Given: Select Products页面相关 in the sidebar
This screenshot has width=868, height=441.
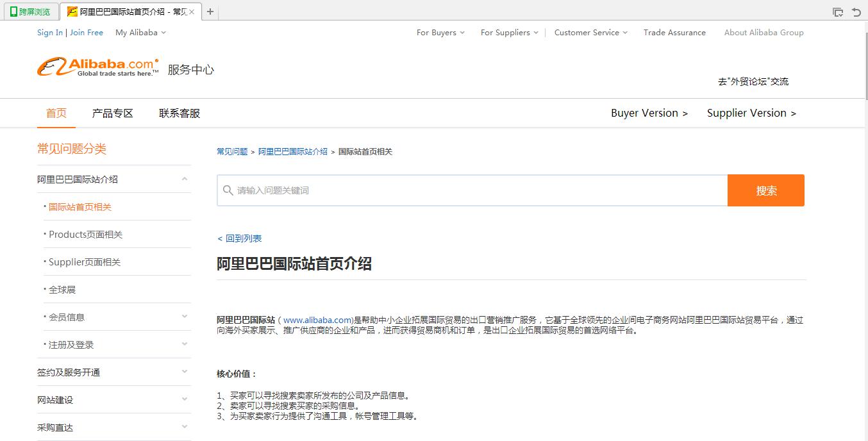Looking at the screenshot, I should point(86,235).
